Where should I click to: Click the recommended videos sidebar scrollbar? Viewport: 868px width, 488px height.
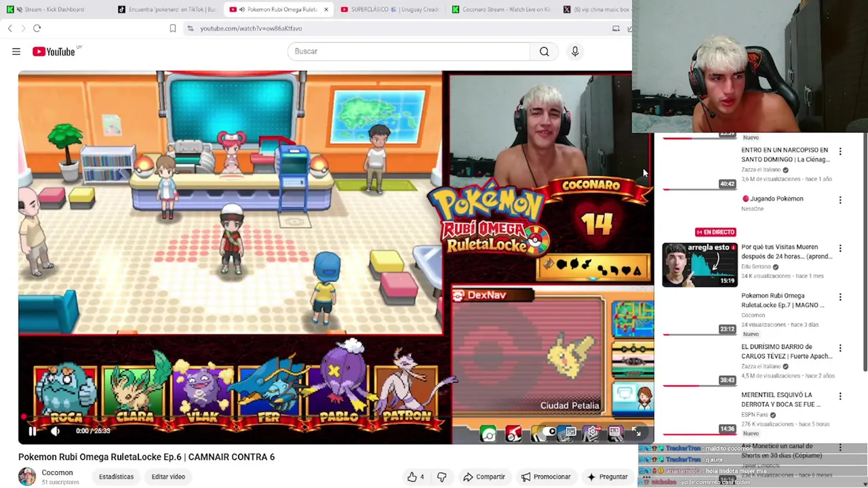point(865,253)
